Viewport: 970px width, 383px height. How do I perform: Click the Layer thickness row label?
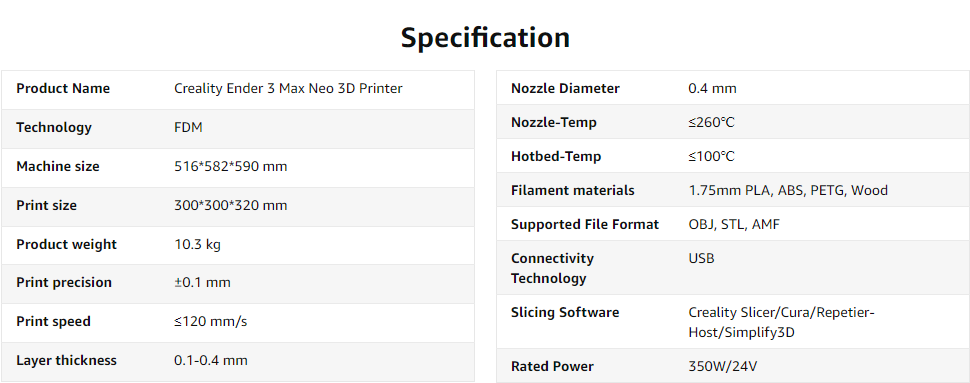click(66, 361)
